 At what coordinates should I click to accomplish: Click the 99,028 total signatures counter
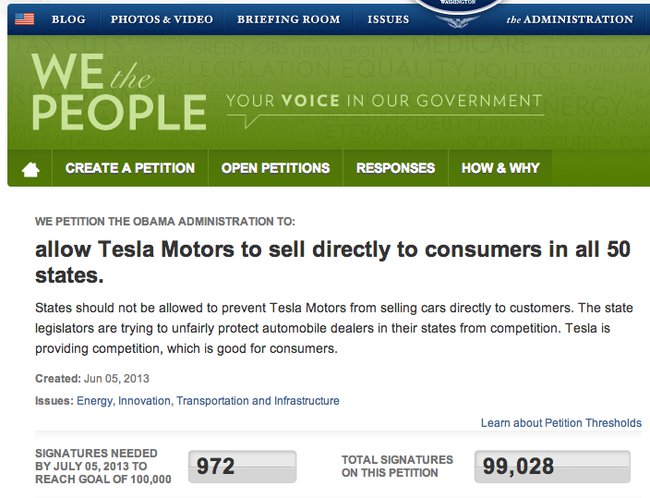tap(553, 466)
